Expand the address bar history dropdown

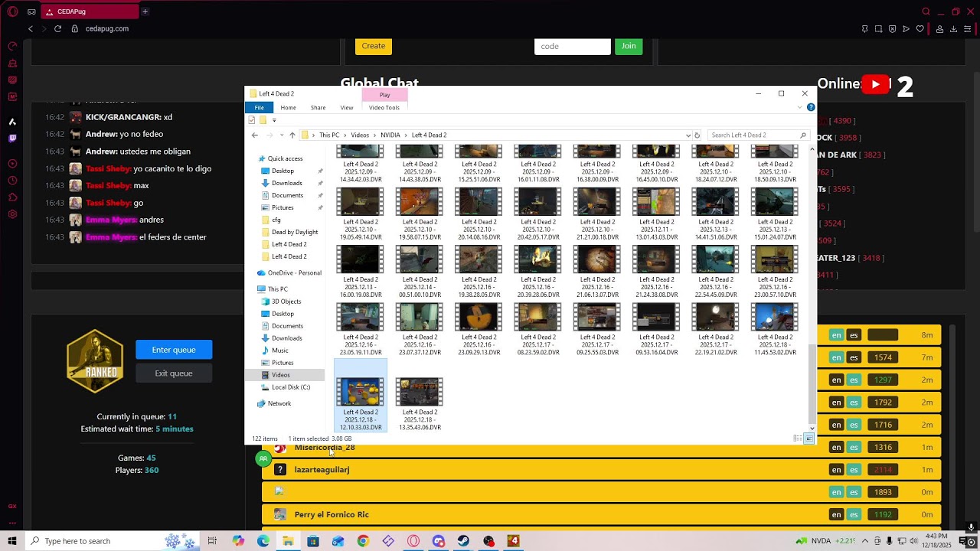click(x=688, y=135)
